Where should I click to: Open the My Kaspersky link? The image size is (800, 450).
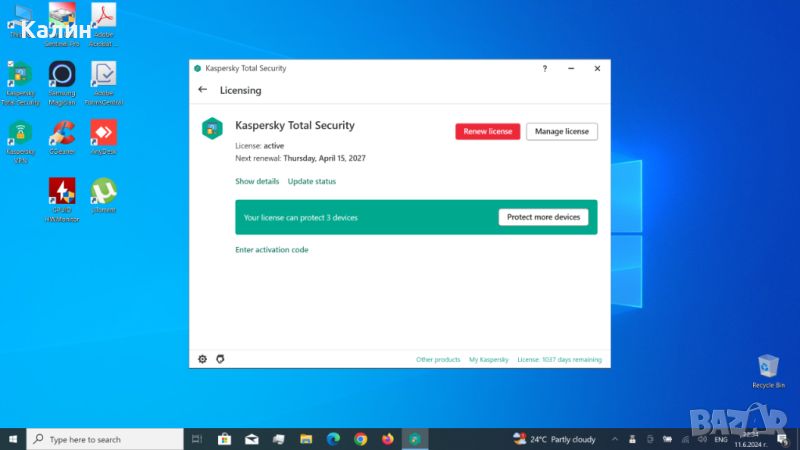pyautogui.click(x=489, y=360)
